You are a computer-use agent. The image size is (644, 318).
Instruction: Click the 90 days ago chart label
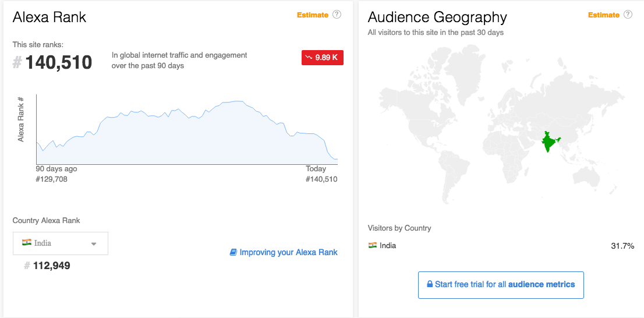tap(56, 169)
